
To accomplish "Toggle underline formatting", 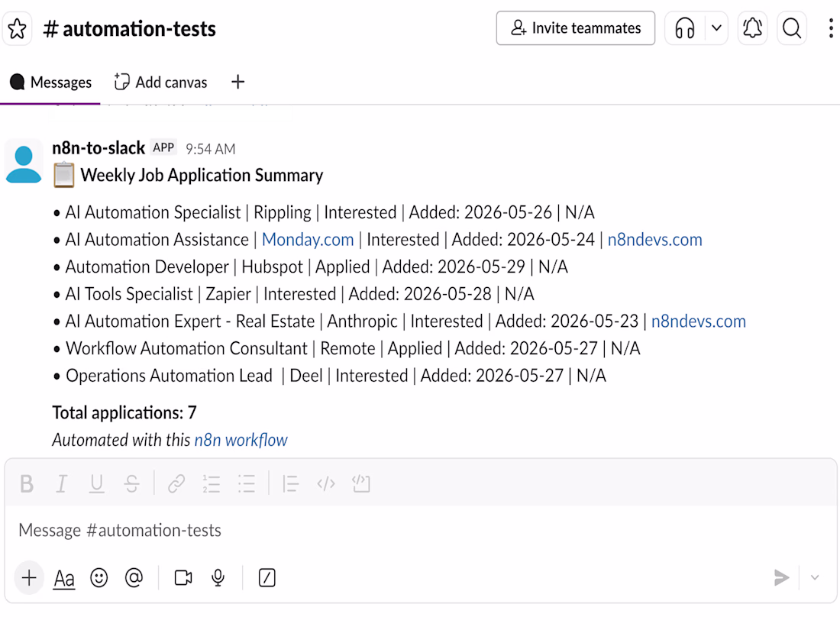I will tap(96, 483).
